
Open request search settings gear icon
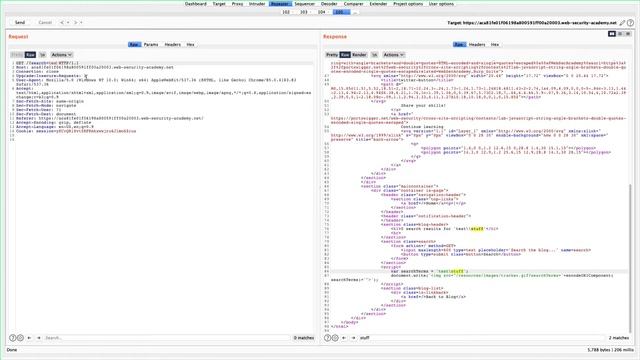pos(20,338)
